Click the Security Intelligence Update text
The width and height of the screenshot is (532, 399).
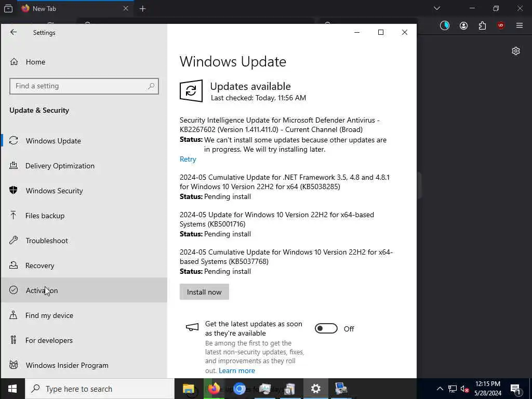[280, 125]
